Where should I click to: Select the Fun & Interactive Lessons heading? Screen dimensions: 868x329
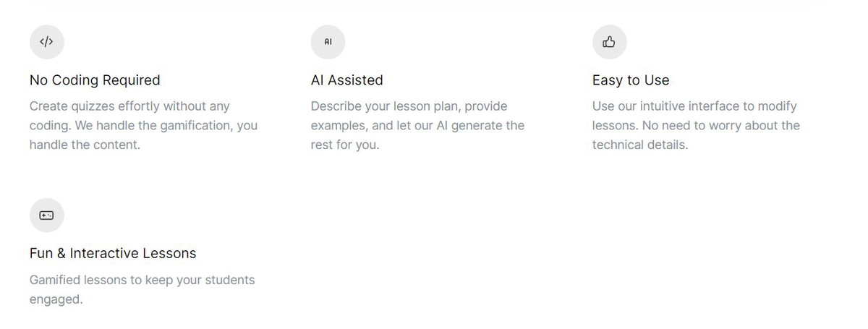(113, 254)
